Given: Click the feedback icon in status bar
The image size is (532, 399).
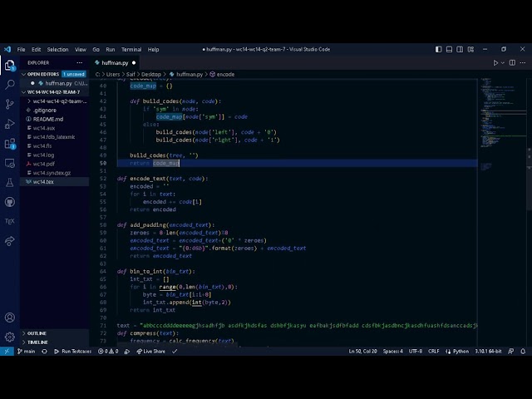Looking at the screenshot, I should click(511, 351).
